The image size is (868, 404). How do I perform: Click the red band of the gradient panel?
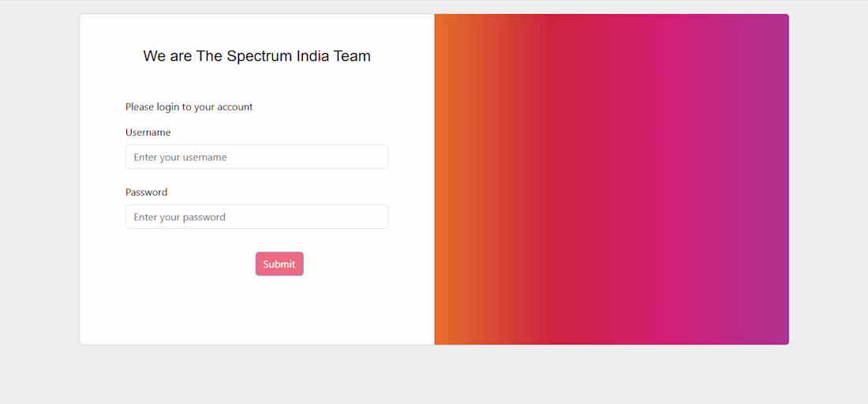pyautogui.click(x=554, y=179)
